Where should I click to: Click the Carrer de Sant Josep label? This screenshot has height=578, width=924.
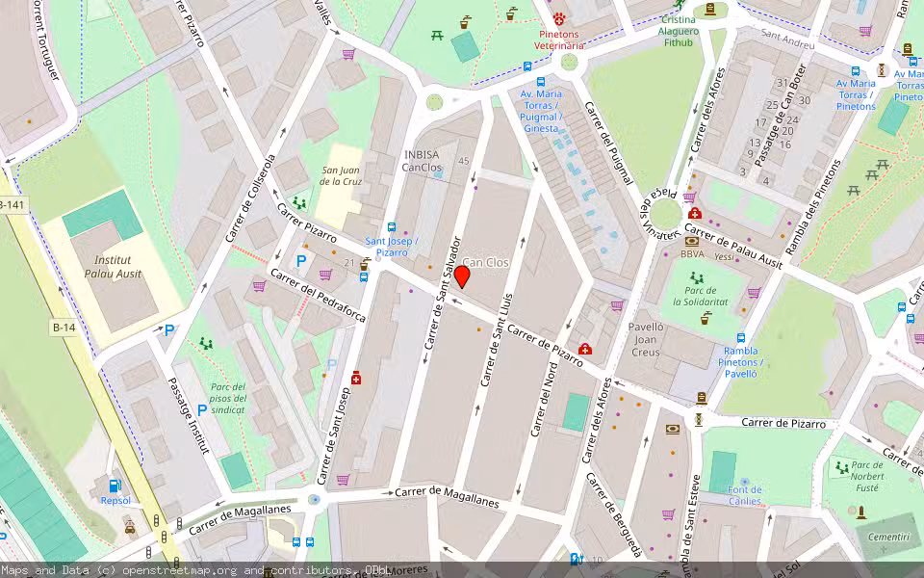pos(334,437)
